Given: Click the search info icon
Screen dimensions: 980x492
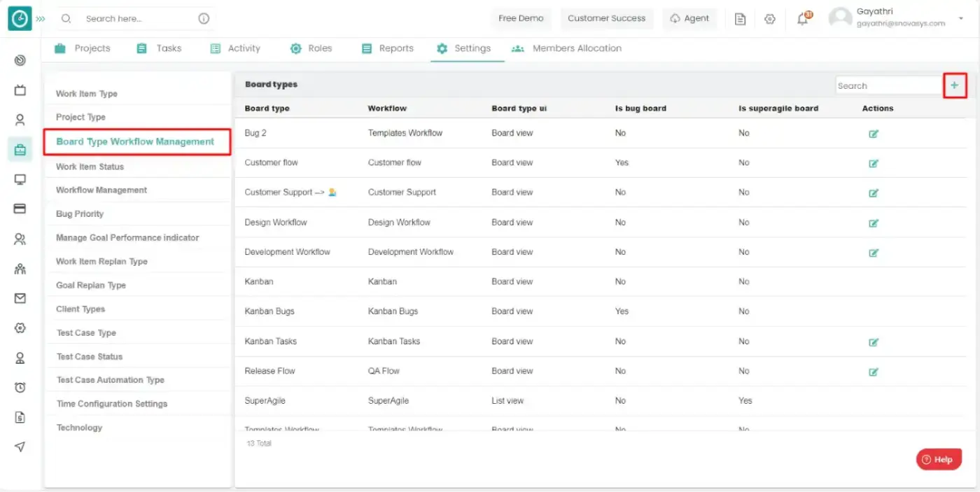Looking at the screenshot, I should pyautogui.click(x=204, y=19).
